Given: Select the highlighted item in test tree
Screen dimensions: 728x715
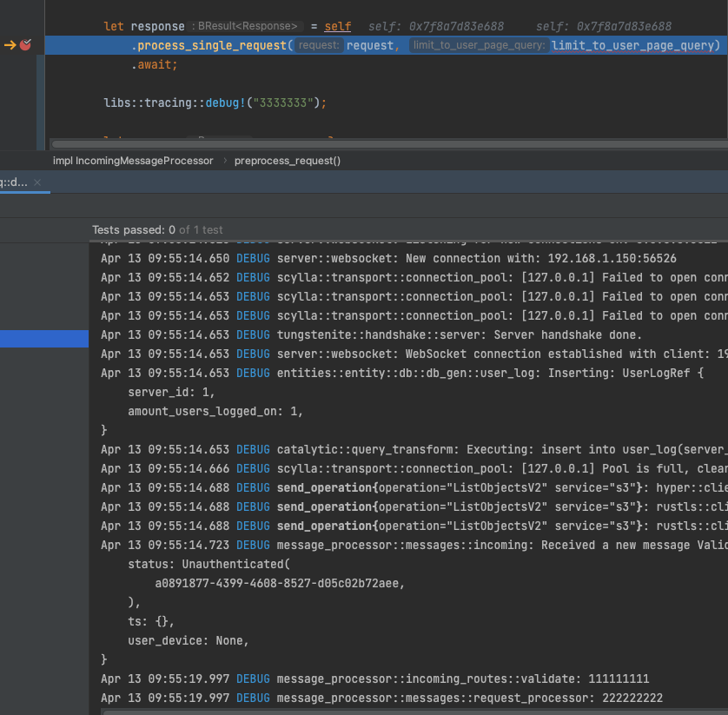Looking at the screenshot, I should point(43,339).
